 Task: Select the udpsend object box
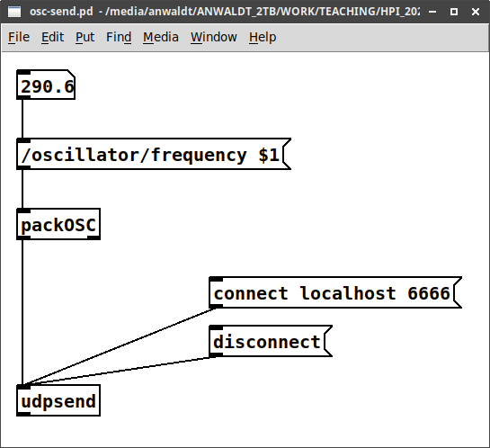(58, 401)
